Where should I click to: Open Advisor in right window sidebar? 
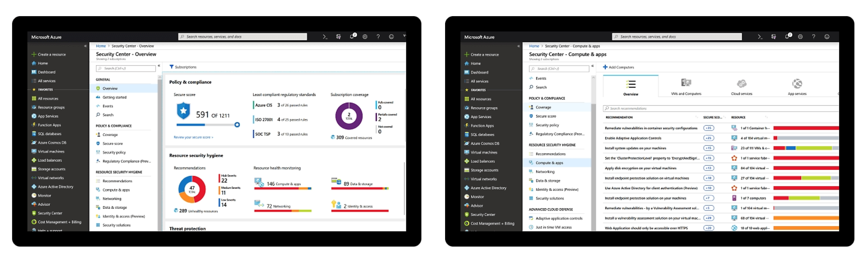click(x=473, y=206)
